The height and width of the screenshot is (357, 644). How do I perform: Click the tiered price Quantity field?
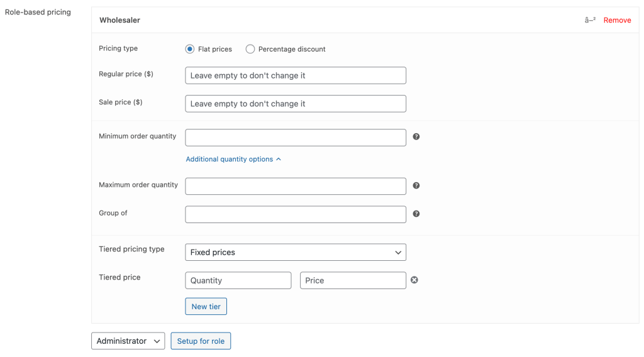(x=238, y=280)
